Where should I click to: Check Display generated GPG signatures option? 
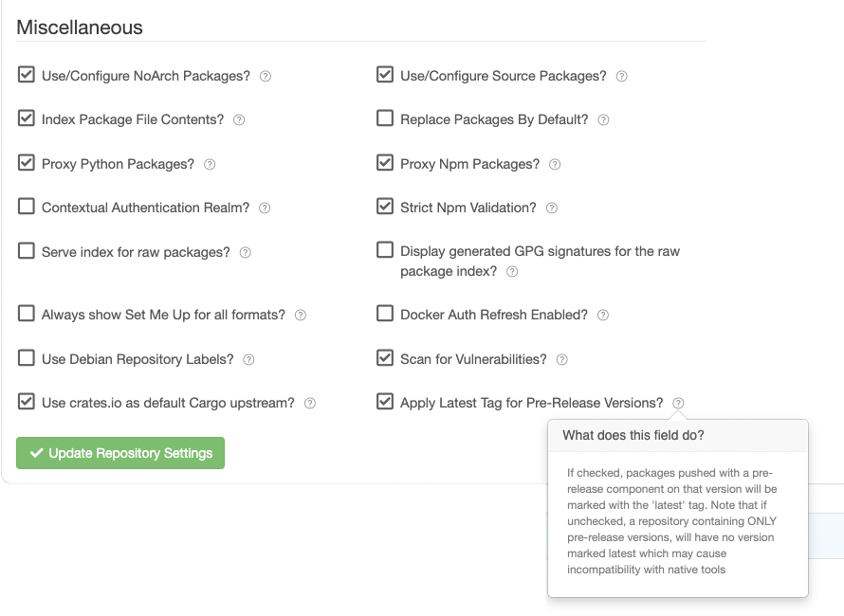pyautogui.click(x=385, y=251)
